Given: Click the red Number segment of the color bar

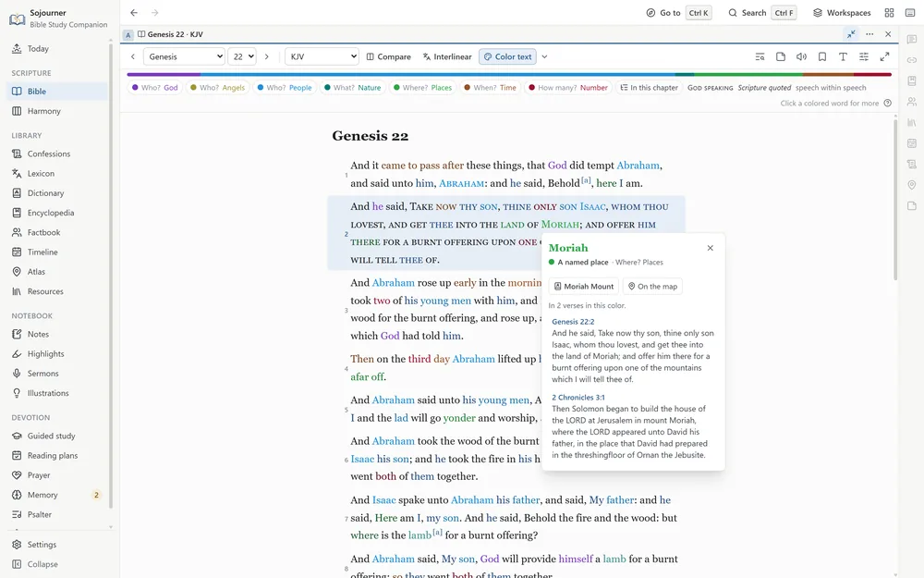Looking at the screenshot, I should pos(873,74).
